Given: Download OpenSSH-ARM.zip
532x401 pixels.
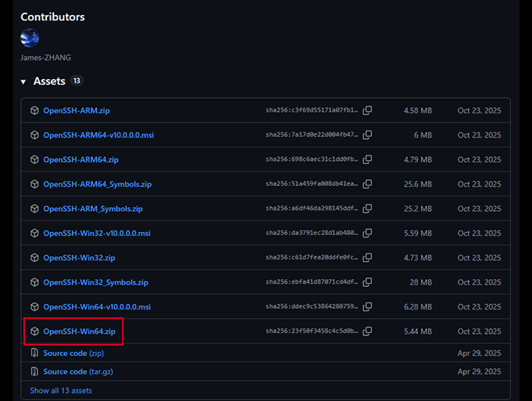Looking at the screenshot, I should click(77, 110).
